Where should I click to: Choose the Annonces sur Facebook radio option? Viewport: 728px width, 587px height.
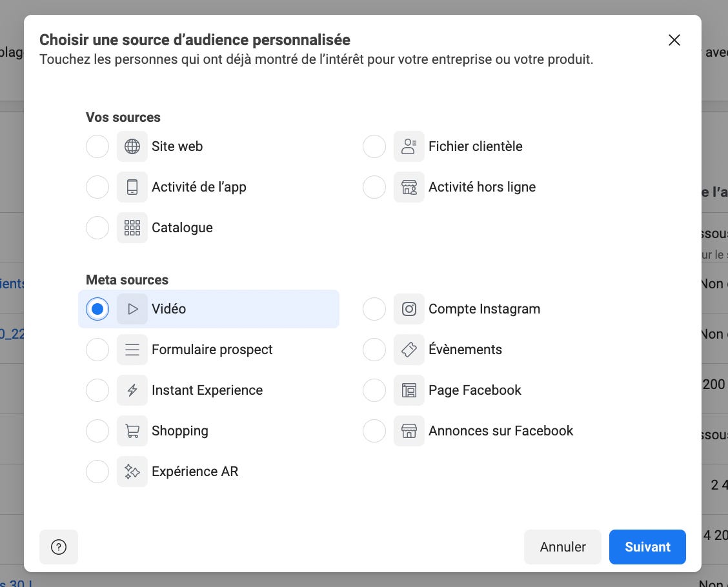point(374,431)
